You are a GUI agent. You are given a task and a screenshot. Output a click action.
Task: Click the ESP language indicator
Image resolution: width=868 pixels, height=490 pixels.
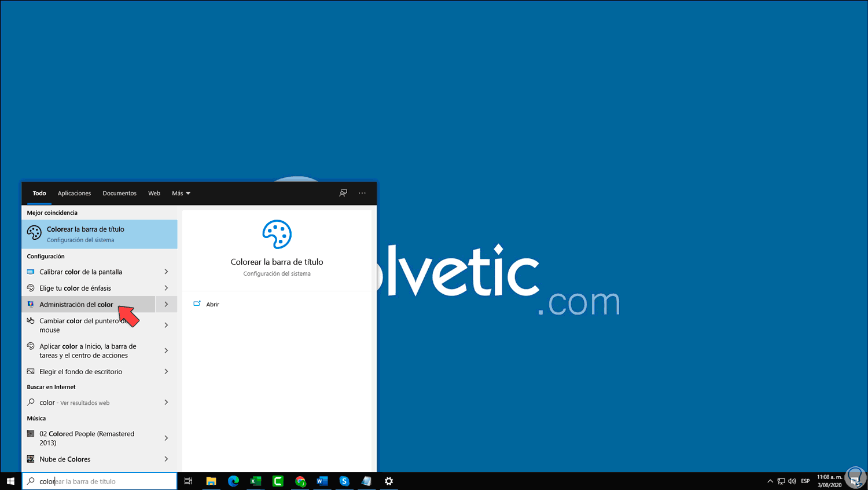(806, 481)
